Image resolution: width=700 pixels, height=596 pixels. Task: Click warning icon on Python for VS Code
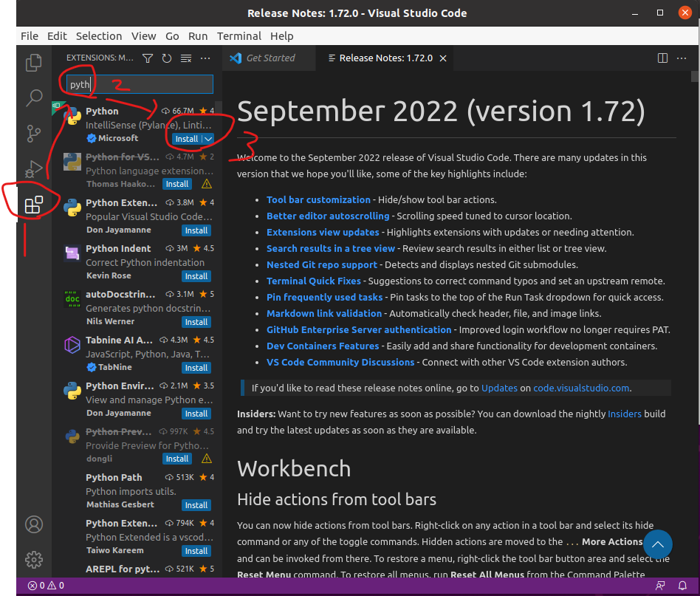pyautogui.click(x=207, y=184)
